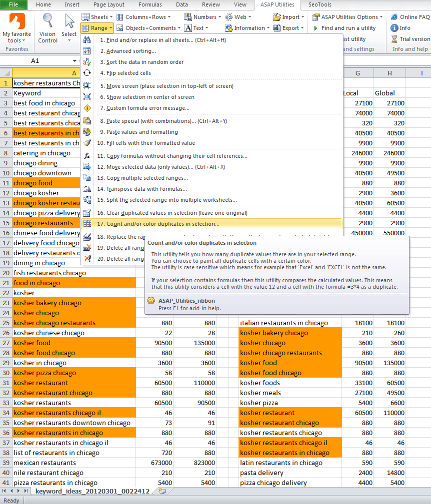This screenshot has height=504, width=431.
Task: Choose Count and/or color duplicates in selection
Action: pos(211,224)
